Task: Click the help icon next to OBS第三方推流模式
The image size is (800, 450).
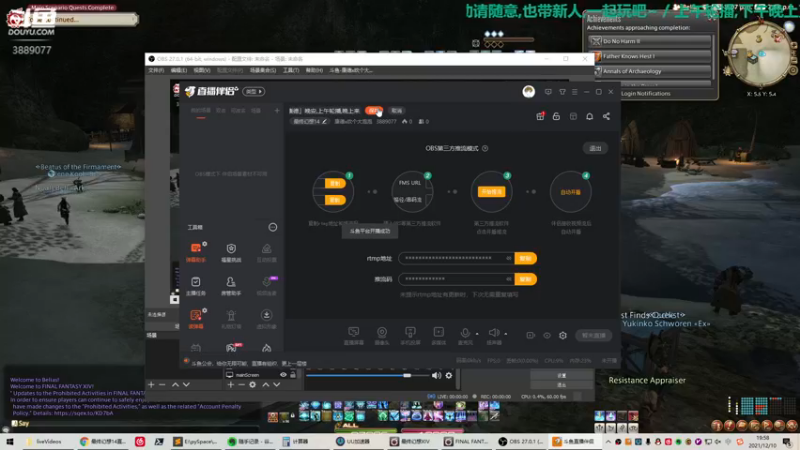Action: coord(485,148)
